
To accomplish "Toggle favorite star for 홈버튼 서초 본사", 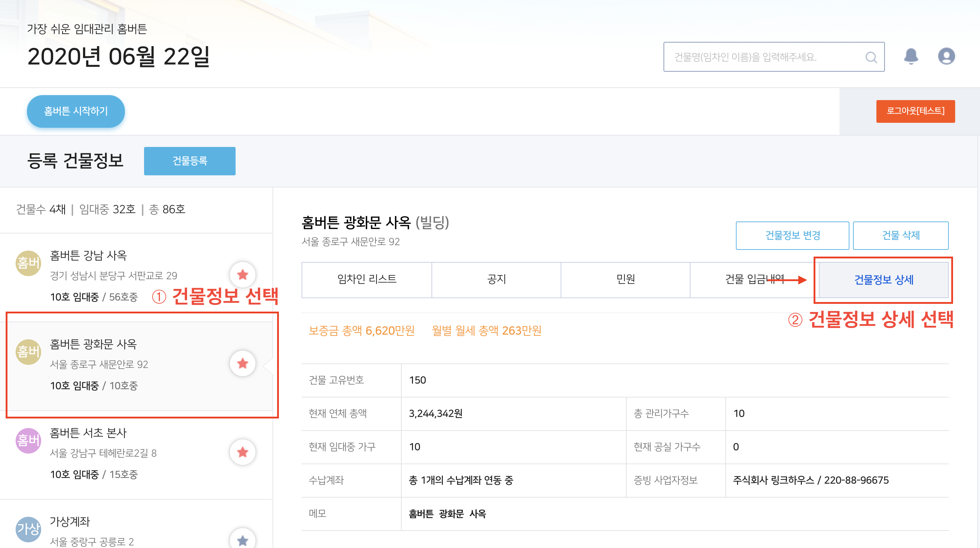I will pos(242,452).
